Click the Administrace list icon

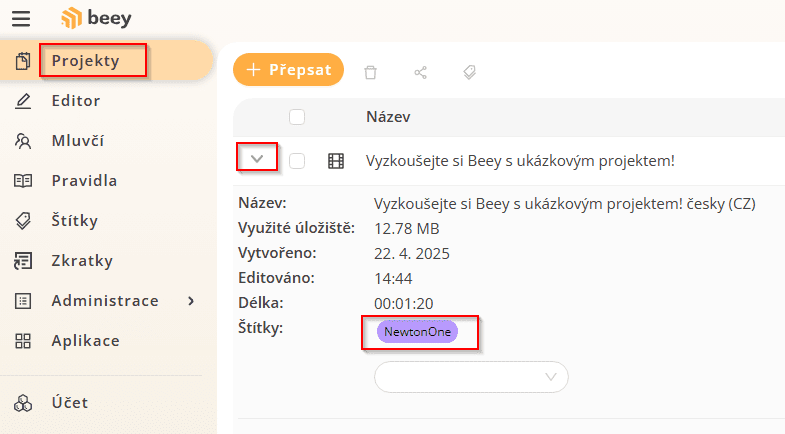coord(23,301)
